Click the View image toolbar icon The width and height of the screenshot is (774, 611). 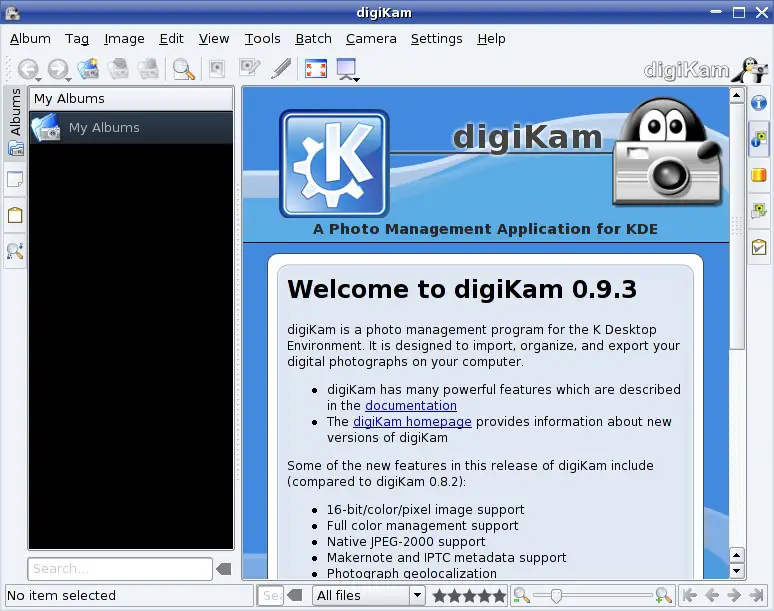click(217, 69)
